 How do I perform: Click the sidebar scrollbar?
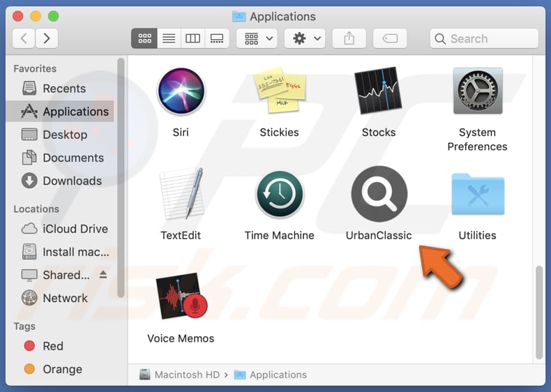point(121,178)
